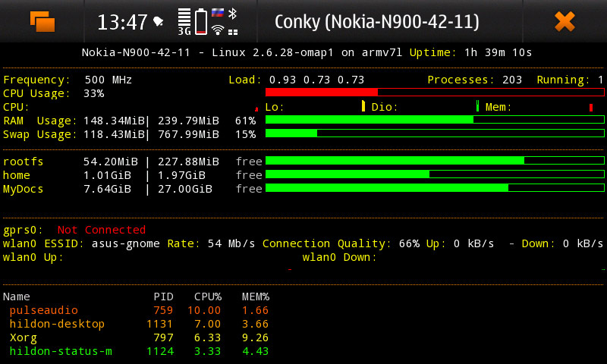Click the green Swap usage bar
The image size is (607, 364).
(435, 133)
